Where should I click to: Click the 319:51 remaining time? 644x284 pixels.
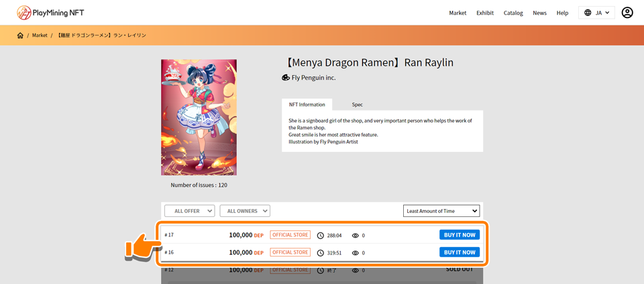(334, 253)
